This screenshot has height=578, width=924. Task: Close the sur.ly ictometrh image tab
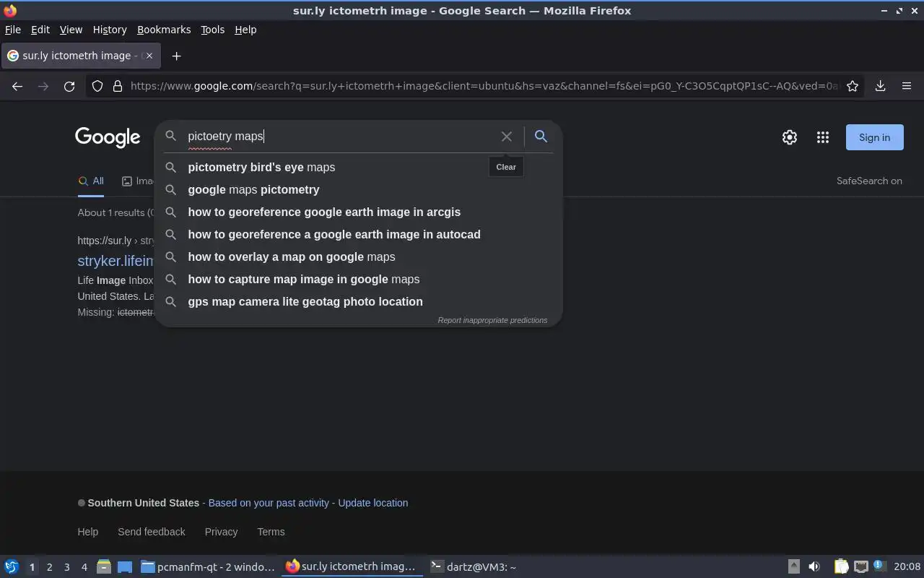149,56
